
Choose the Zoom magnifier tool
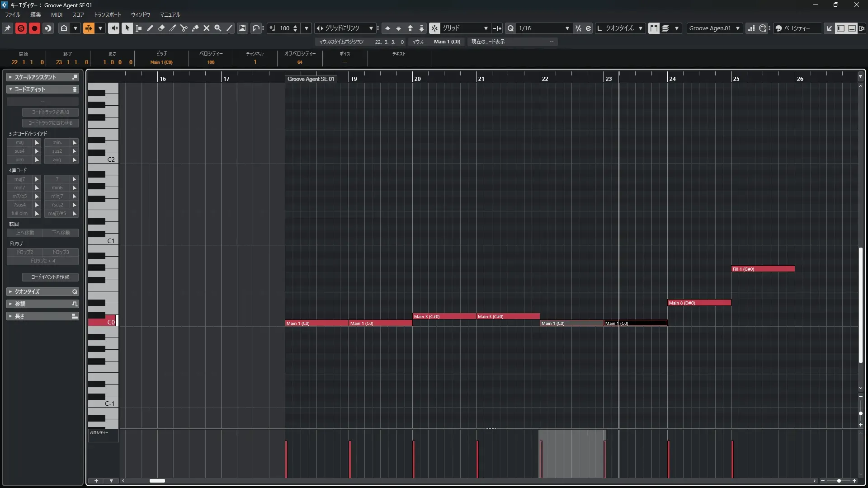(x=218, y=28)
